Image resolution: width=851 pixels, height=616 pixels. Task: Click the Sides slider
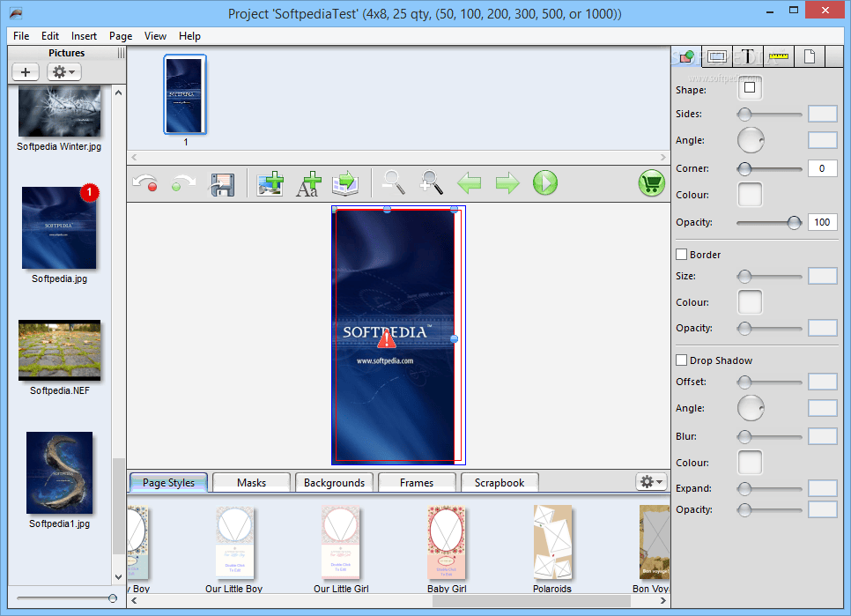[x=769, y=114]
